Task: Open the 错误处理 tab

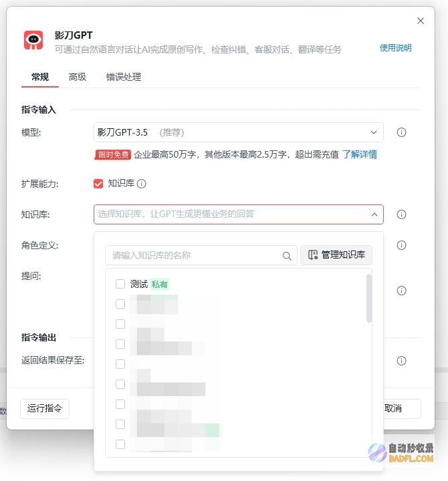Action: [124, 77]
